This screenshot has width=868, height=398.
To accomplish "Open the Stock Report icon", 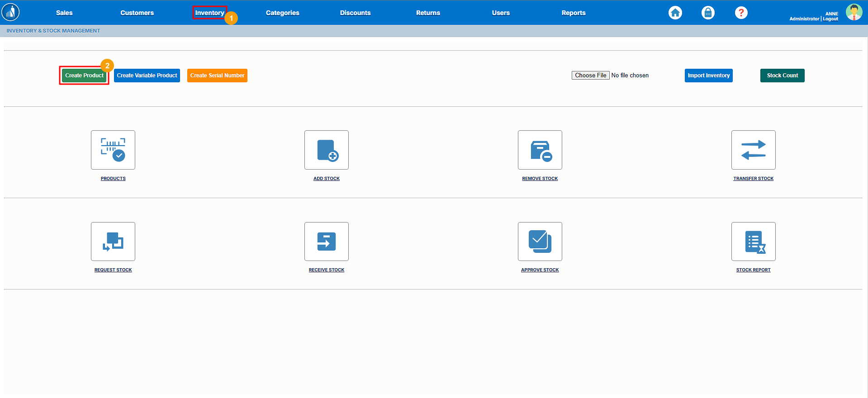I will pos(753,242).
